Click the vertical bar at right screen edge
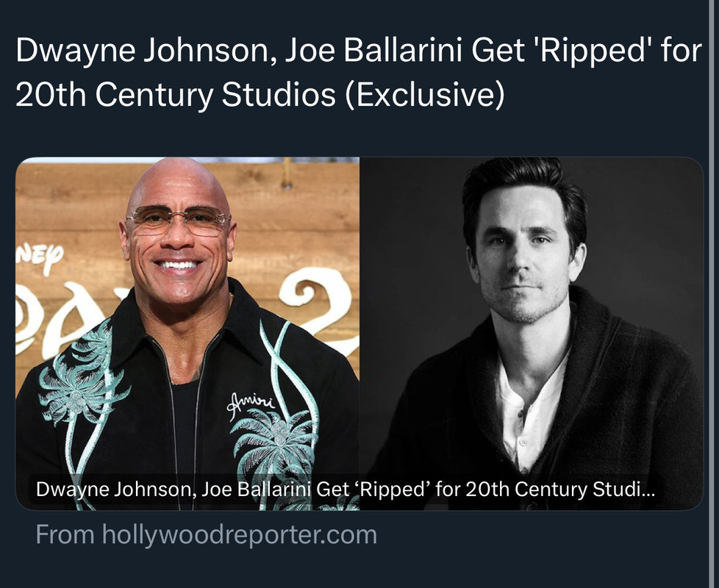 click(714, 294)
